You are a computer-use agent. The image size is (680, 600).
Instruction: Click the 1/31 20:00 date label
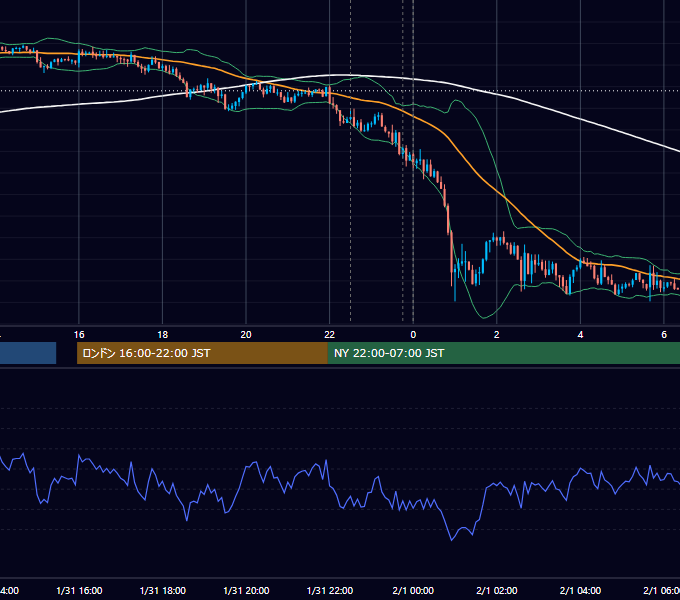point(246,590)
